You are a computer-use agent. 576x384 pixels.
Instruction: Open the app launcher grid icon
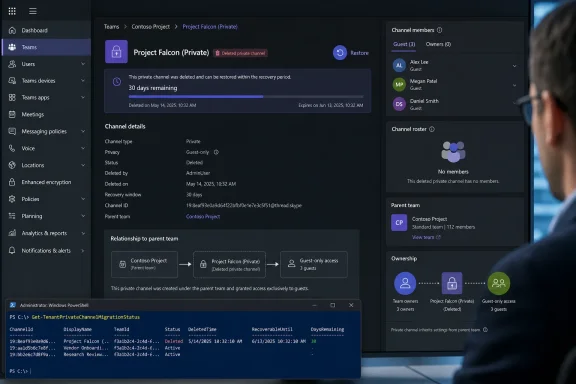[x=12, y=11]
